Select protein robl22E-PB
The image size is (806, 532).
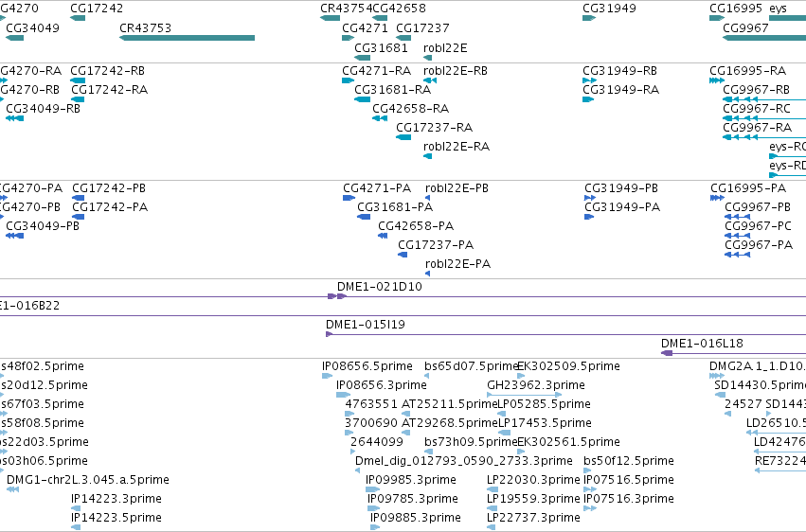tap(457, 188)
